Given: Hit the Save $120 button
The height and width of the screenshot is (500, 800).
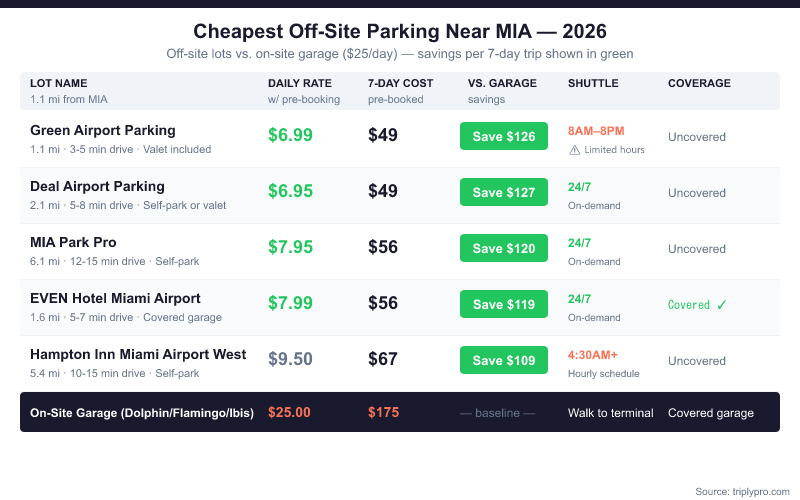Looking at the screenshot, I should click(x=504, y=249).
